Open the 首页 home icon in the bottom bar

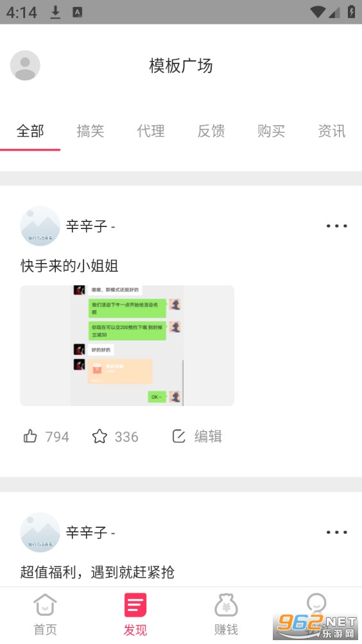click(45, 605)
